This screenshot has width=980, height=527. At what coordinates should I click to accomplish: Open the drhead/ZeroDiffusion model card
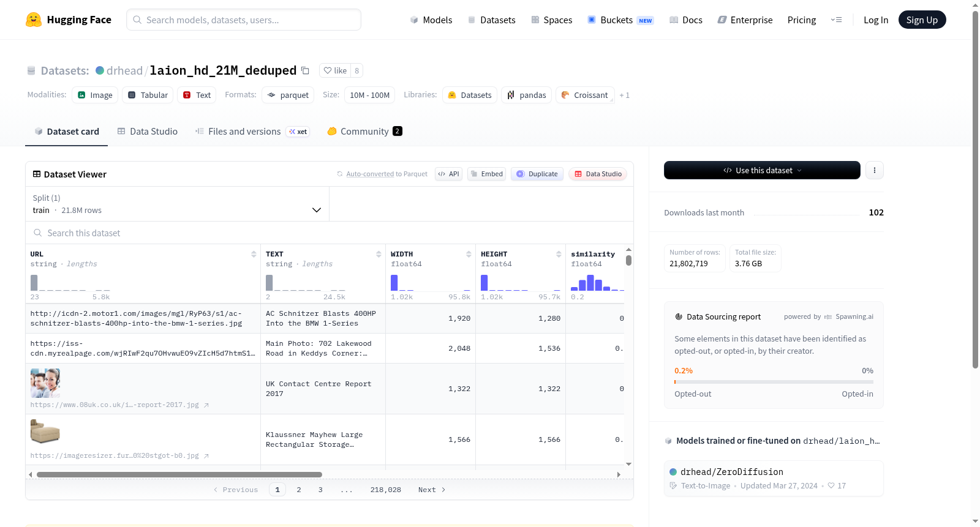pyautogui.click(x=774, y=478)
